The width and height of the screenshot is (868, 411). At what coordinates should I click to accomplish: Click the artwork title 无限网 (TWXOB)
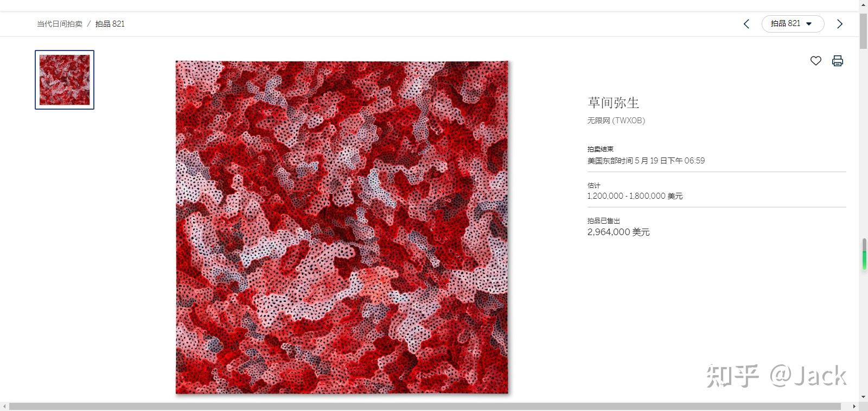click(x=616, y=121)
